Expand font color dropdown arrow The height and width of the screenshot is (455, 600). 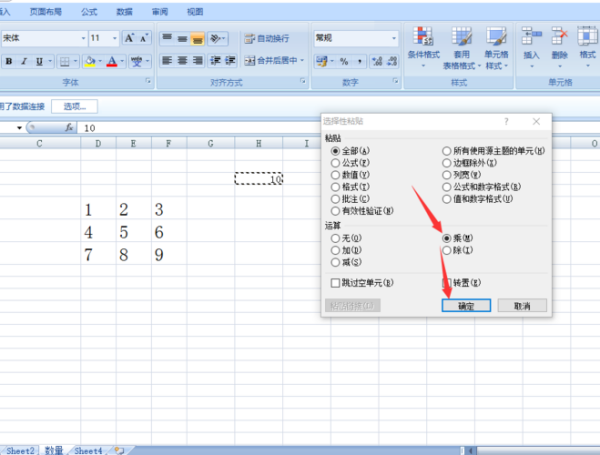(x=122, y=61)
